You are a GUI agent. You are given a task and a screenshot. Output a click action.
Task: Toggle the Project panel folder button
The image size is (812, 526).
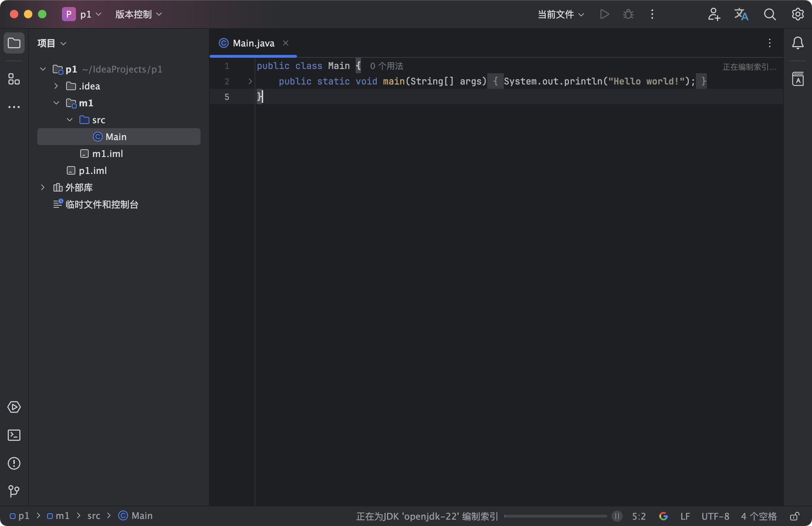(x=14, y=43)
